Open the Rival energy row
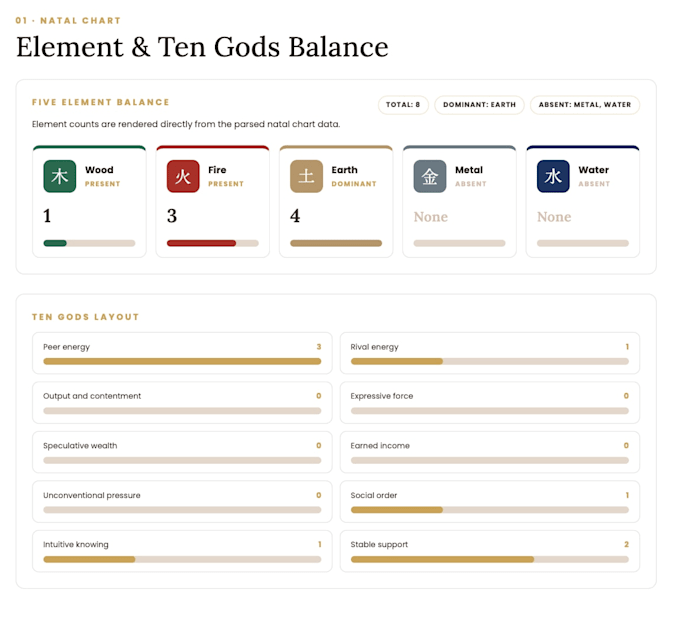 click(x=490, y=353)
